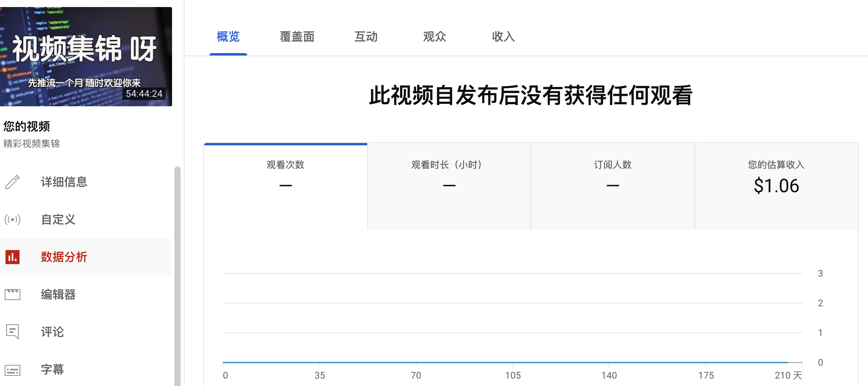This screenshot has width=868, height=386.
Task: Switch to the 收入 tab
Action: (504, 37)
